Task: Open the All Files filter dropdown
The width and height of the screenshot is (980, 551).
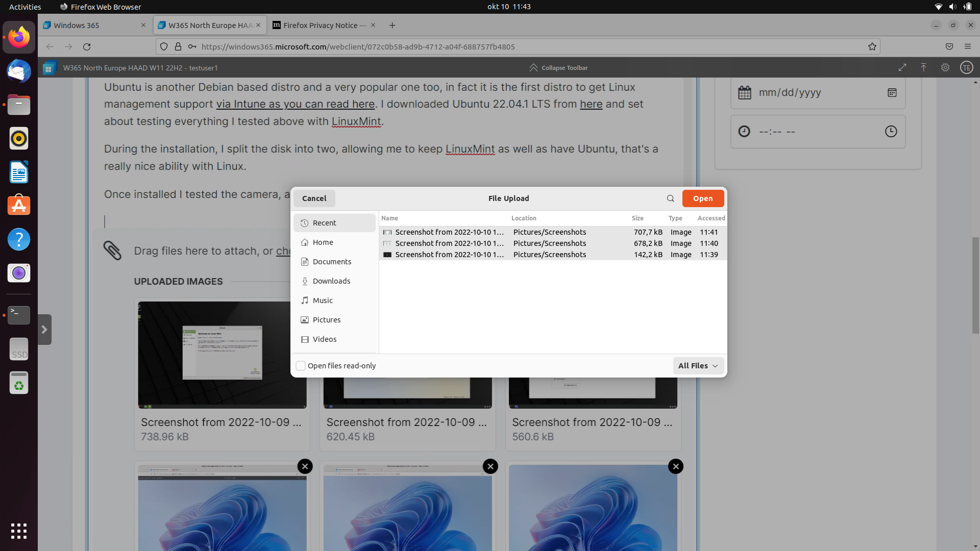Action: (x=698, y=366)
